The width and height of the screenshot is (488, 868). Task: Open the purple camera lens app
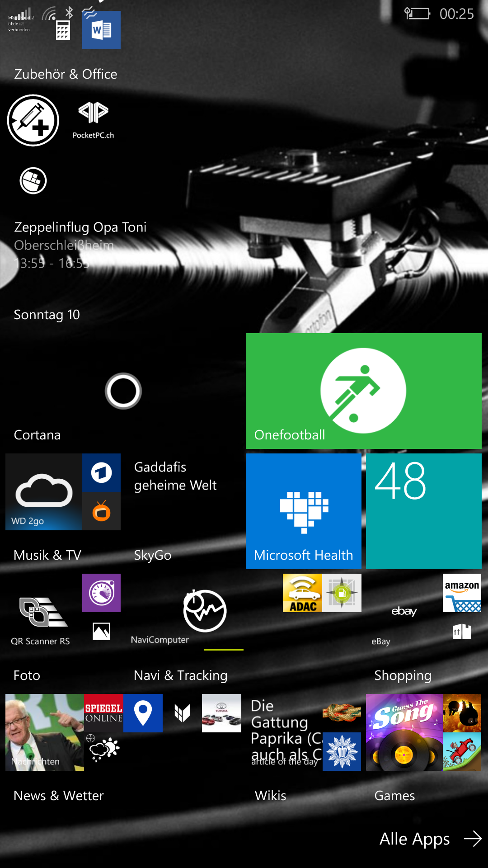pos(101,593)
